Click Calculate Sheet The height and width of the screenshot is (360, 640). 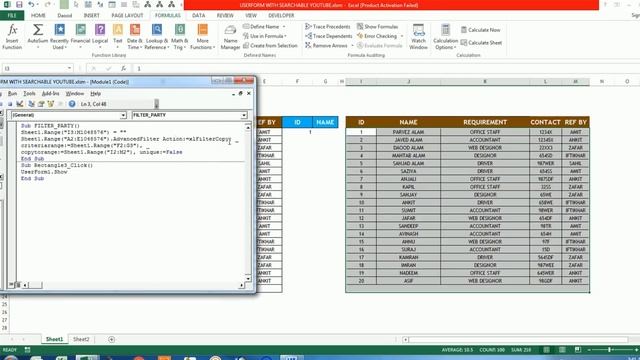[481, 42]
